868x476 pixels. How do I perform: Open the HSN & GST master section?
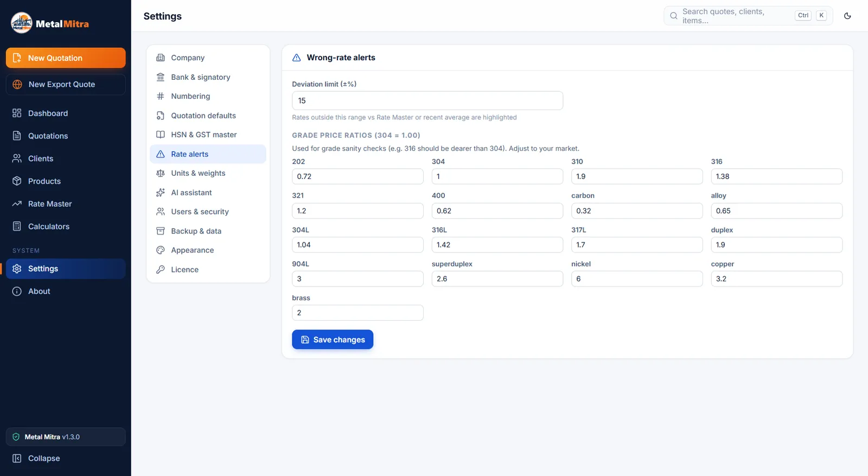pyautogui.click(x=208, y=135)
